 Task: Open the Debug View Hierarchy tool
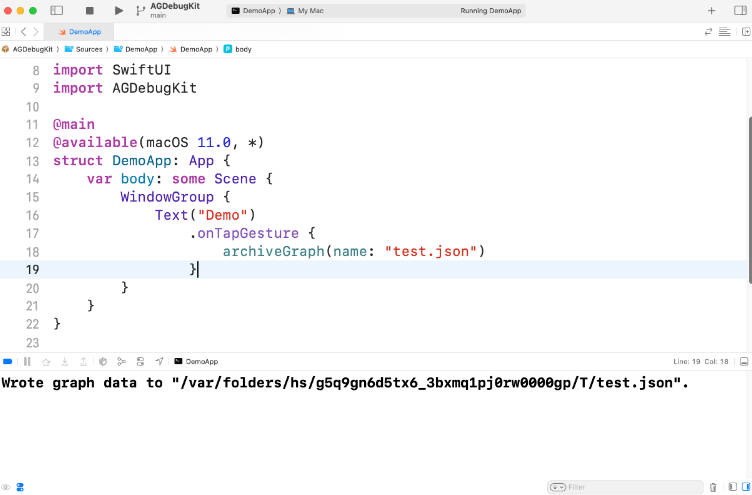pyautogui.click(x=103, y=361)
